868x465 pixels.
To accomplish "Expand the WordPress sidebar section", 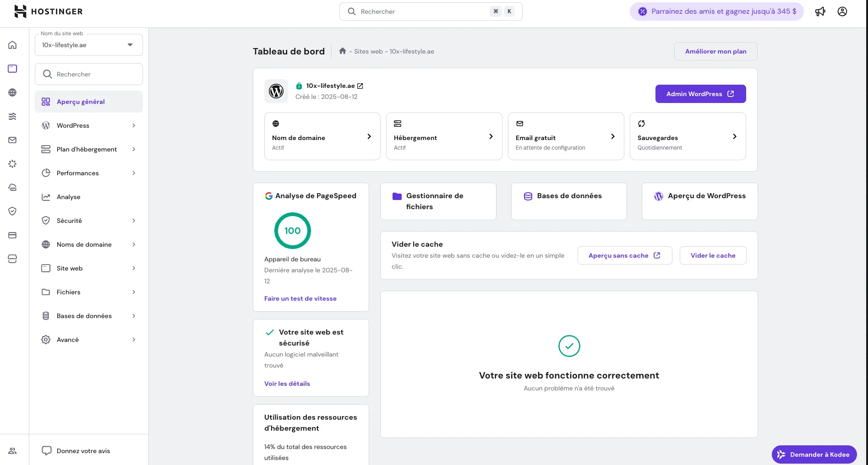I will (x=88, y=125).
